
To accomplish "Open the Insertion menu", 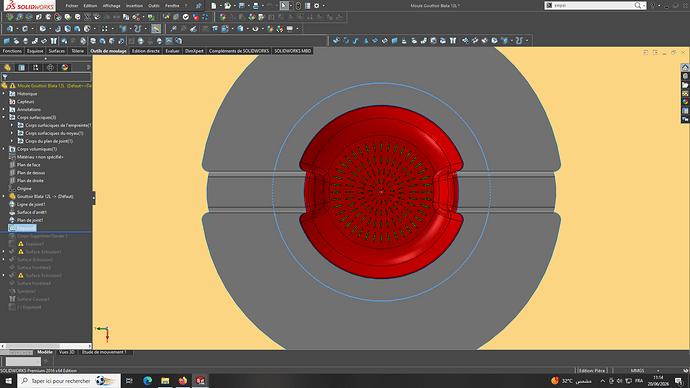I will click(x=134, y=6).
